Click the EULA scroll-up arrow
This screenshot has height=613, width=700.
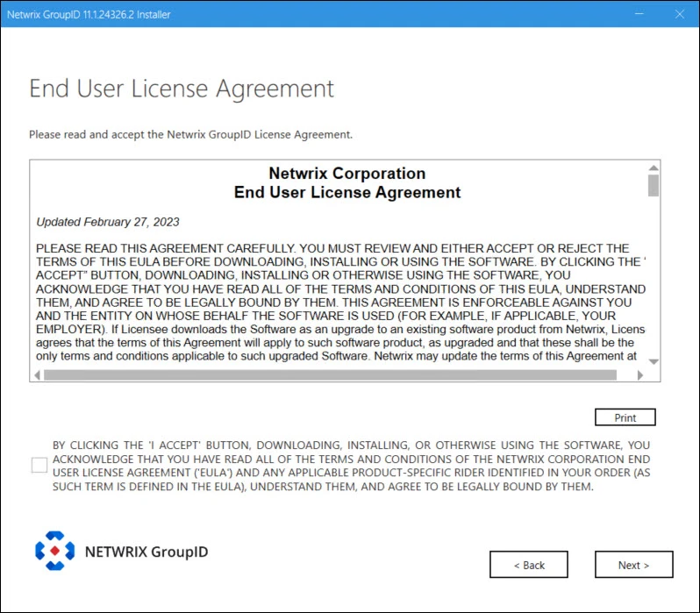(x=654, y=168)
